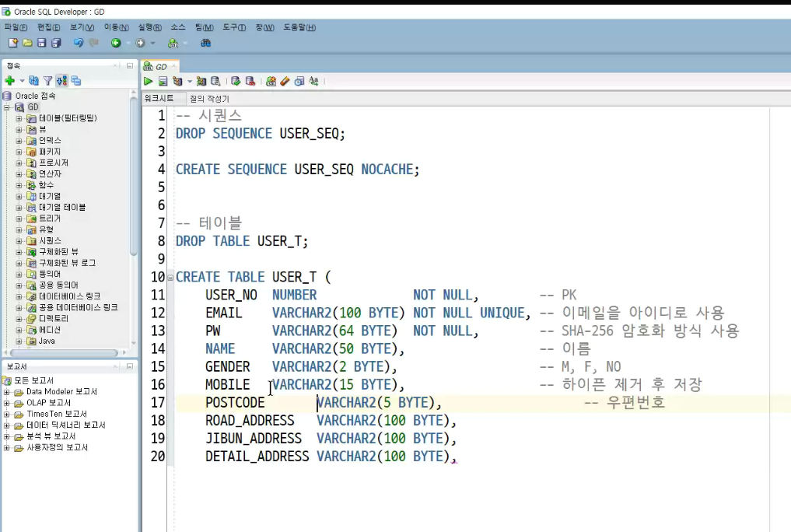Switch to the 워크시트 tab

[159, 98]
